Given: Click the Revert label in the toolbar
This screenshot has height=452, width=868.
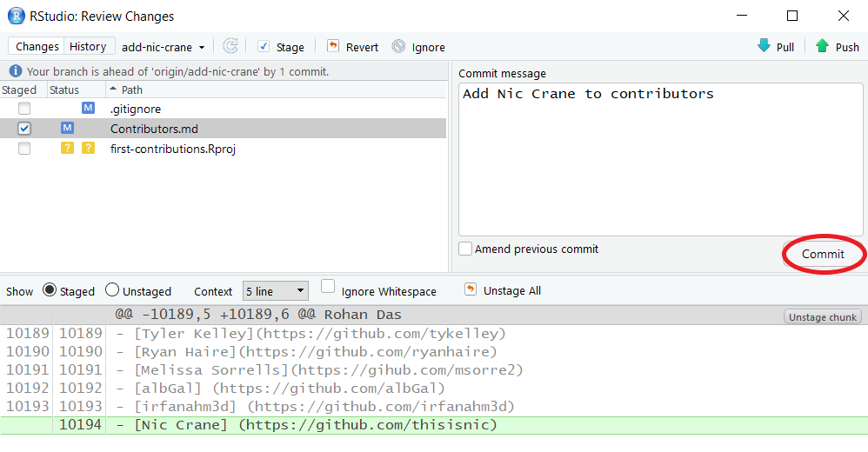Looking at the screenshot, I should tap(362, 48).
